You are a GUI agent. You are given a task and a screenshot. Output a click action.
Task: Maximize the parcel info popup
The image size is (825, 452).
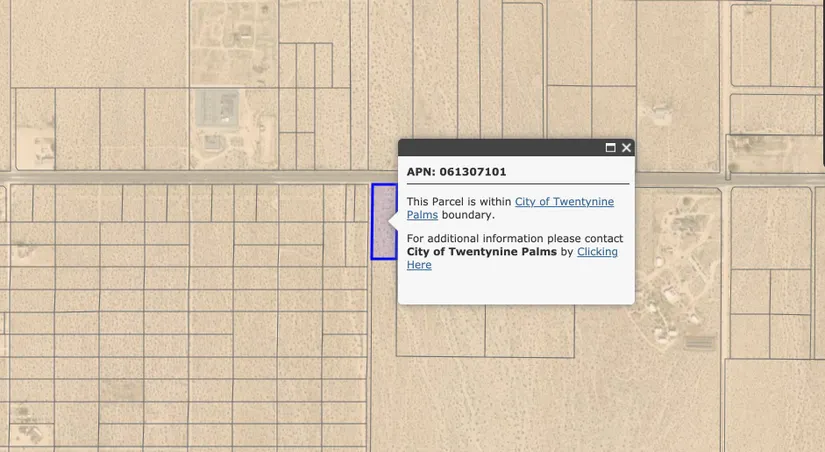610,148
